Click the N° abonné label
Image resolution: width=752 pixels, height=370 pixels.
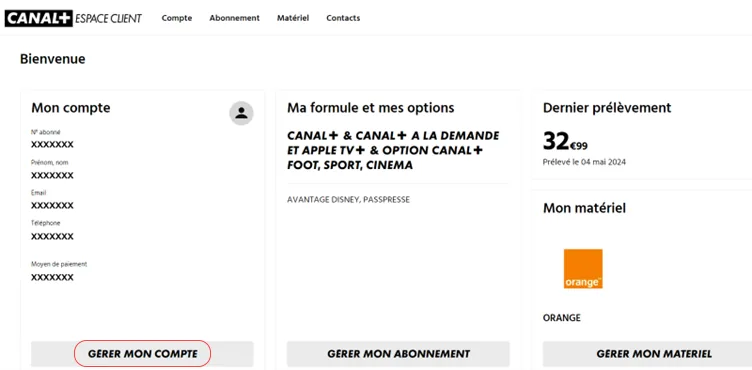(x=46, y=132)
